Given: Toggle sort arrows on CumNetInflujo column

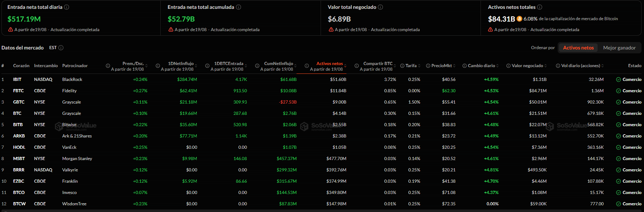Looking at the screenshot, I should [296, 66].
